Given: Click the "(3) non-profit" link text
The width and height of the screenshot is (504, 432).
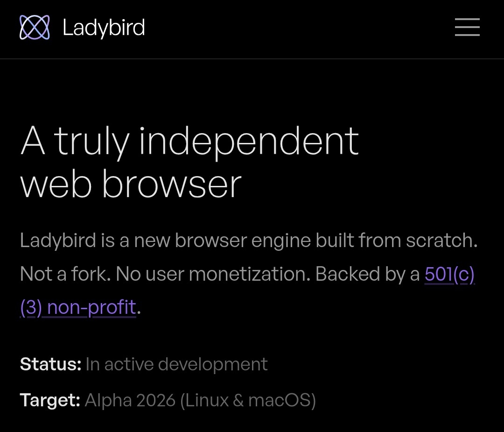Looking at the screenshot, I should point(78,307).
